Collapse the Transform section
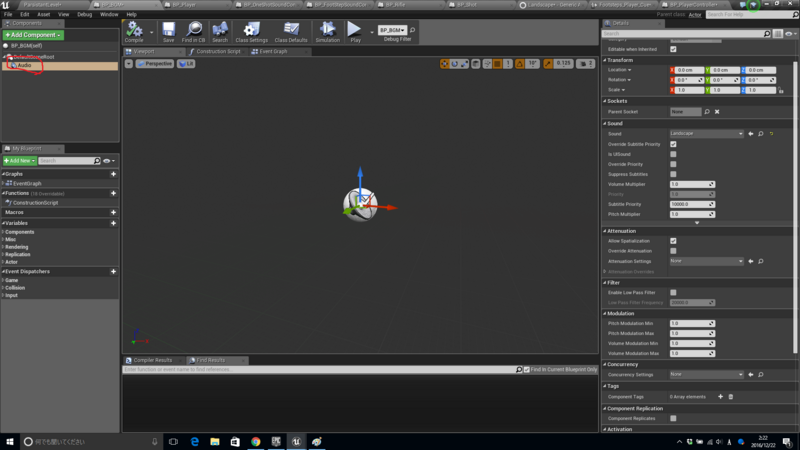The height and width of the screenshot is (450, 800). [x=605, y=60]
